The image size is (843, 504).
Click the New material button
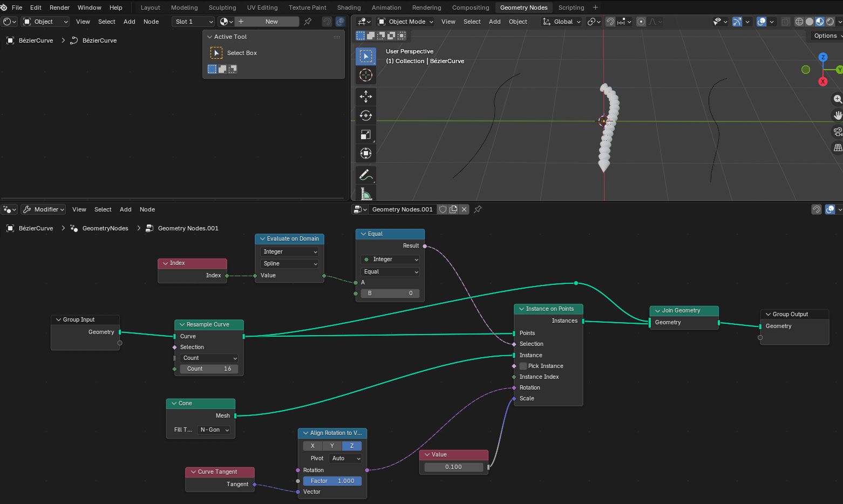271,22
